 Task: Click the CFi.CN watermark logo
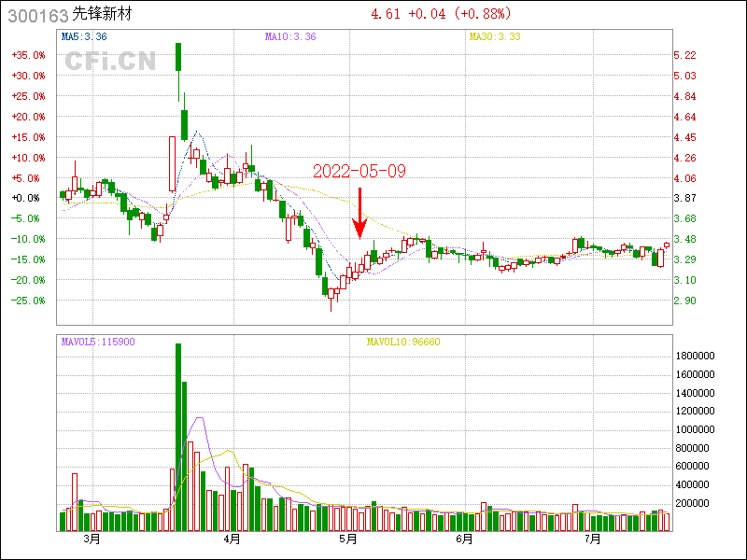pos(110,62)
